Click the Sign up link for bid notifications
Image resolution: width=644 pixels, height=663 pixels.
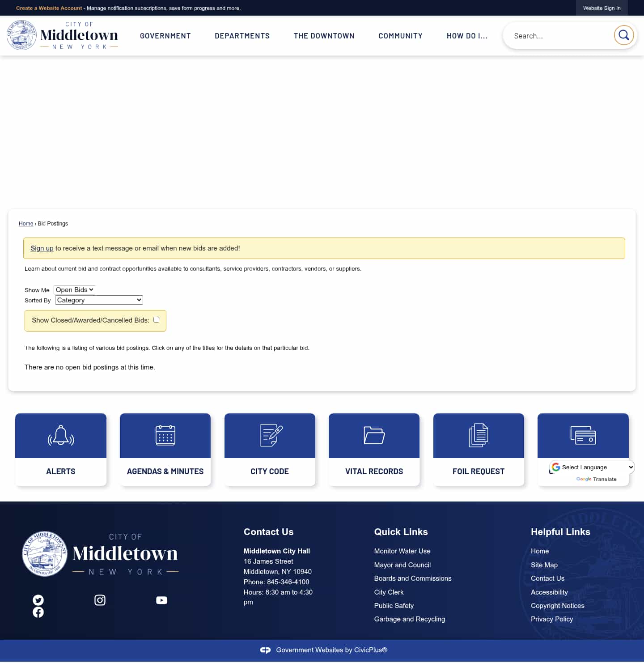[42, 248]
